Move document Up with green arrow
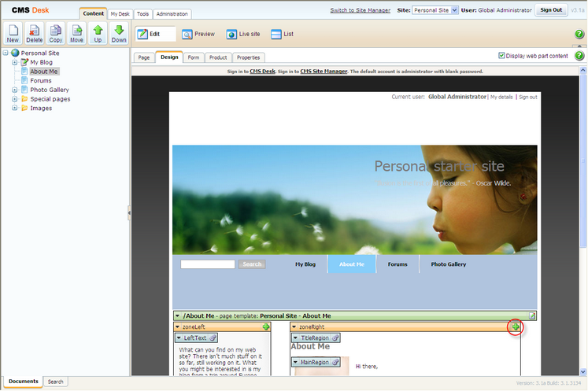The image size is (588, 391). (x=98, y=33)
